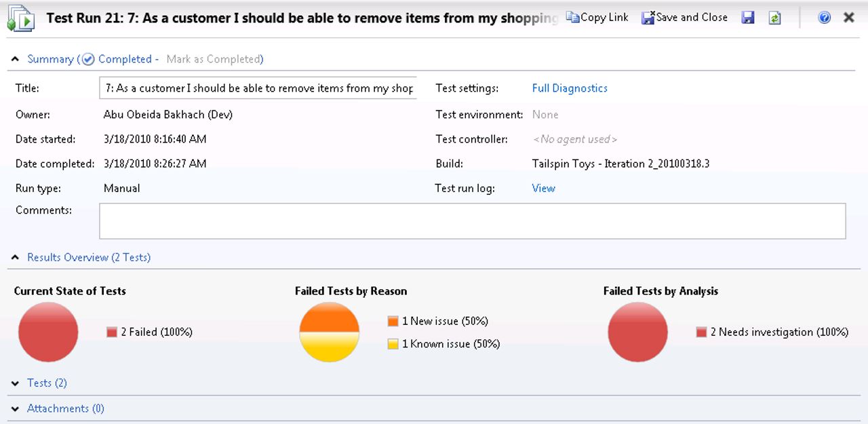Screen dimensions: 868x424
Task: Click View link for test run log
Action: coord(543,189)
